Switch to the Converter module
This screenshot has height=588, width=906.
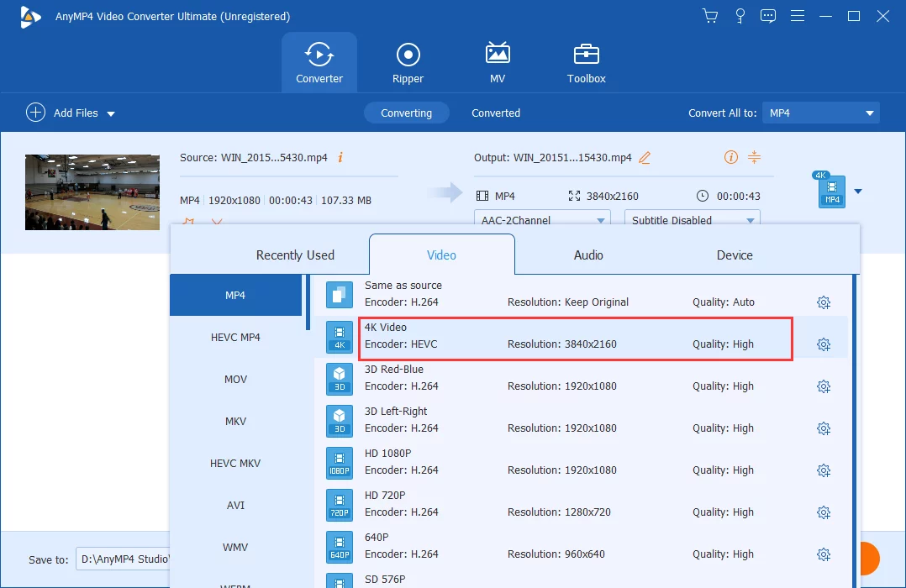click(319, 62)
